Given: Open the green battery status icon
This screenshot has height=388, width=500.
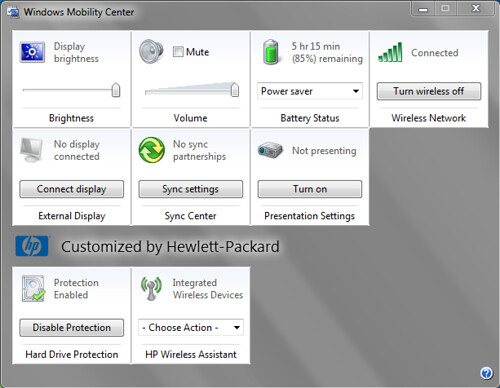Looking at the screenshot, I should pos(270,52).
